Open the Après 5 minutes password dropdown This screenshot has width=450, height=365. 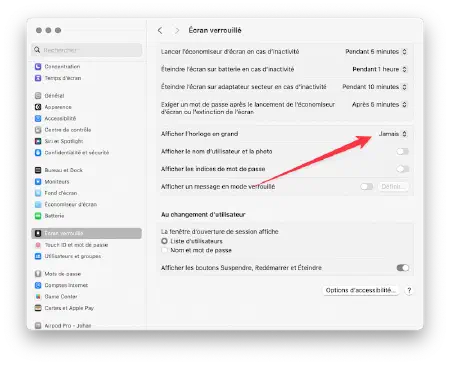pyautogui.click(x=379, y=104)
